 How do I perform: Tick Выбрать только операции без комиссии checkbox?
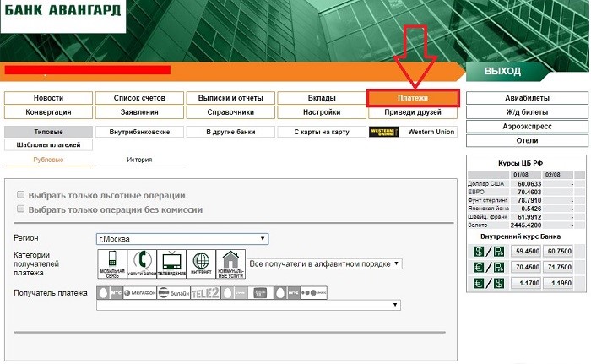coord(21,209)
